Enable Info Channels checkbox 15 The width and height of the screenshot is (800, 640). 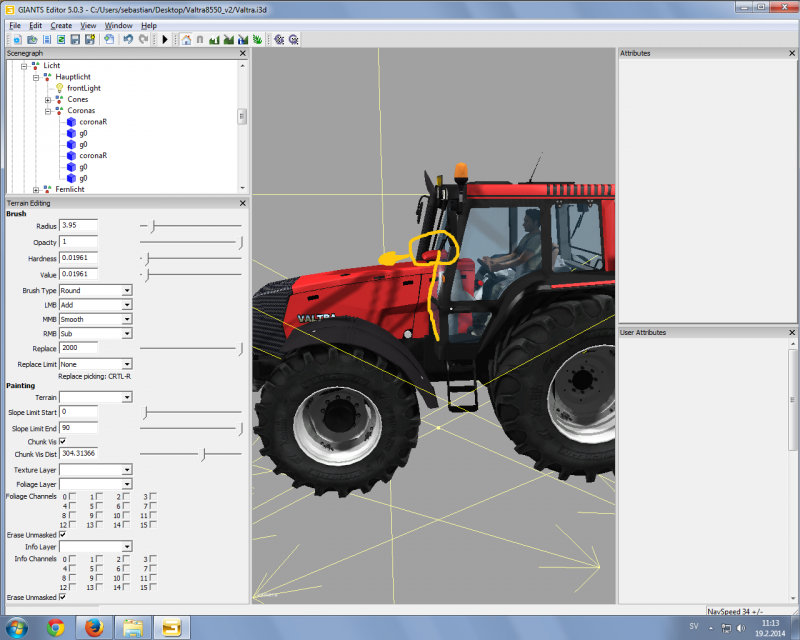pos(153,587)
